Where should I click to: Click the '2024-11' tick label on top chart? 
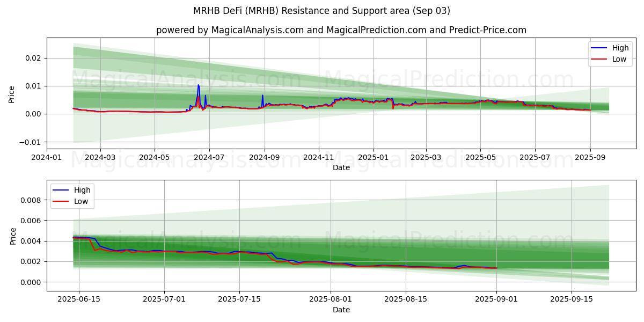(x=319, y=157)
